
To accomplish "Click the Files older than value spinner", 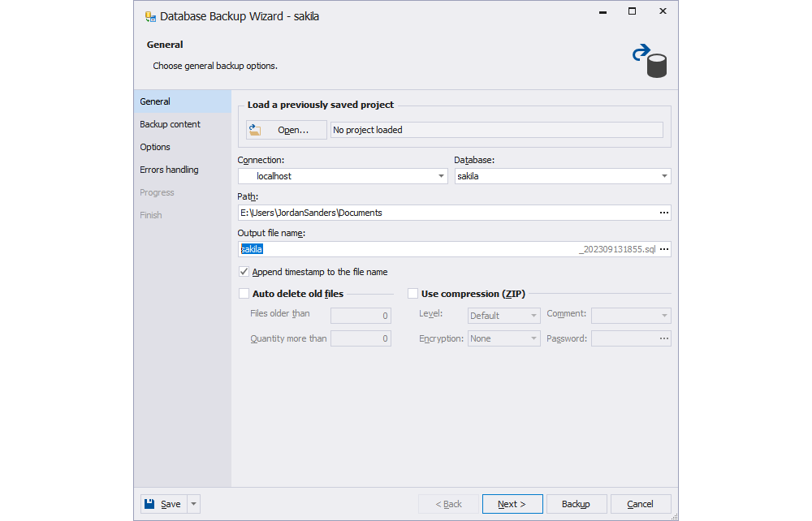I will pos(361,315).
